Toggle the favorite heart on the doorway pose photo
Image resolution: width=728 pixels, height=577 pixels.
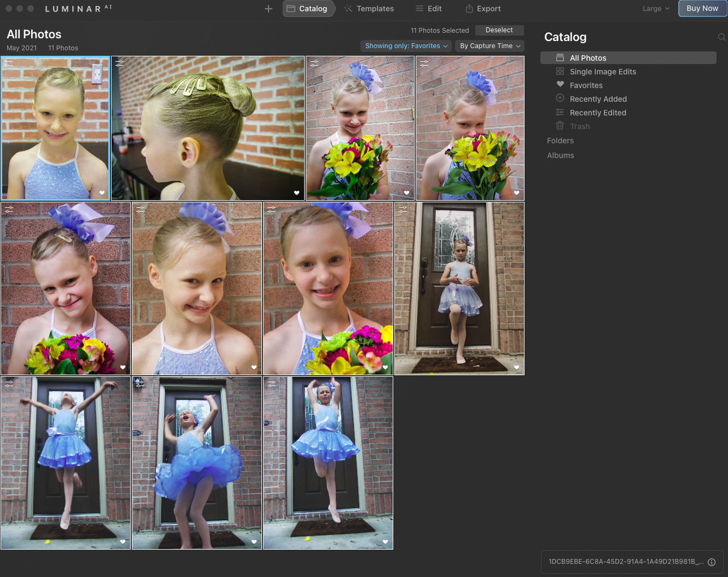516,367
